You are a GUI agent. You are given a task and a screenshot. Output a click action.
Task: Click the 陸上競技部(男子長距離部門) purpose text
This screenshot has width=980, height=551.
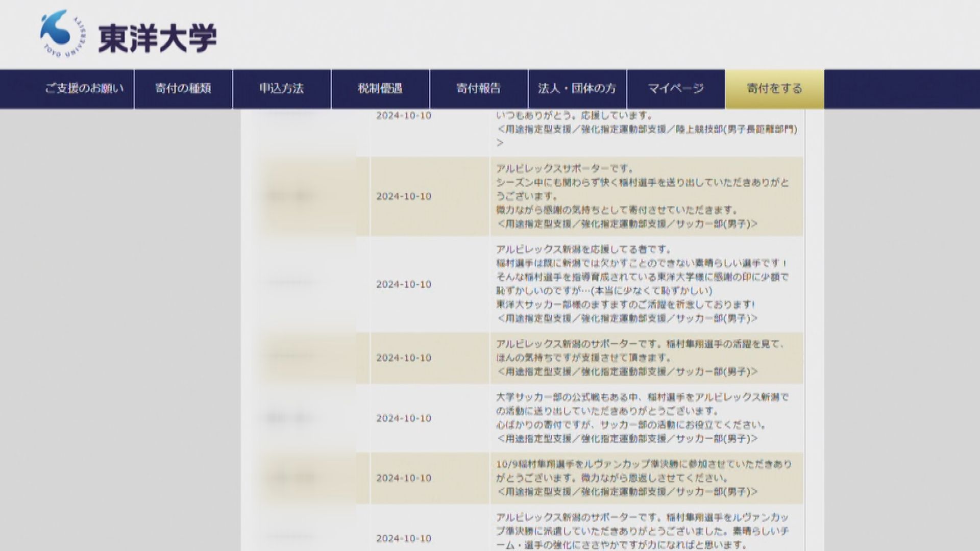pyautogui.click(x=736, y=130)
